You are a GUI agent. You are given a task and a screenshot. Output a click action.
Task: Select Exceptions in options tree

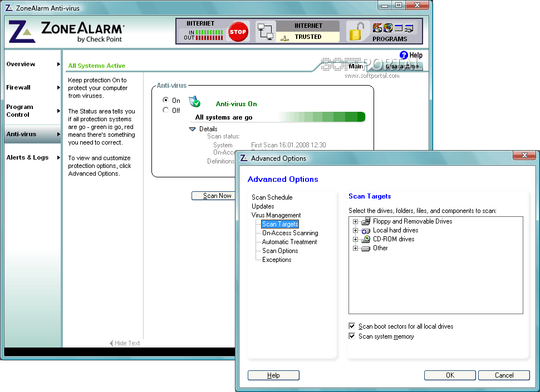[x=277, y=260]
